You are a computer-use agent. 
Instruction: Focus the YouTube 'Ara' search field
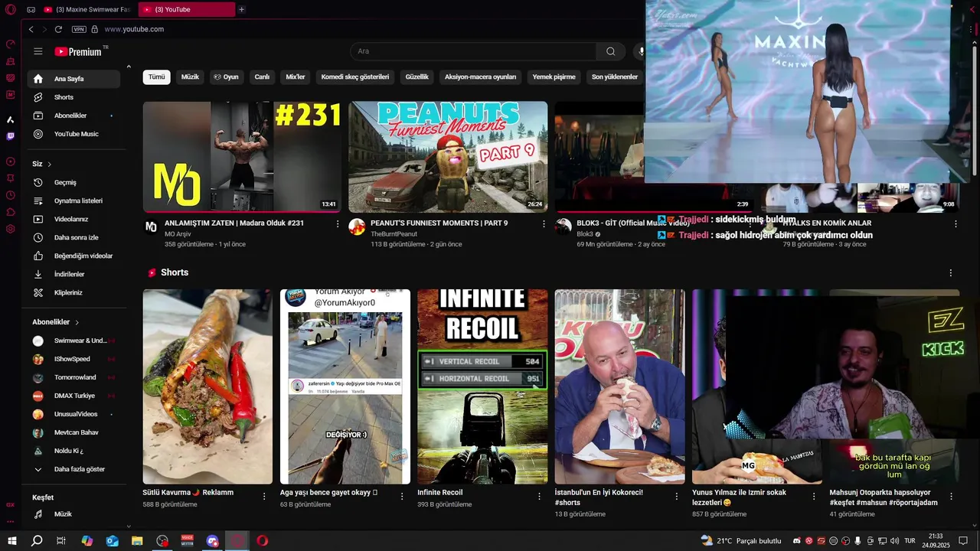[x=473, y=51]
